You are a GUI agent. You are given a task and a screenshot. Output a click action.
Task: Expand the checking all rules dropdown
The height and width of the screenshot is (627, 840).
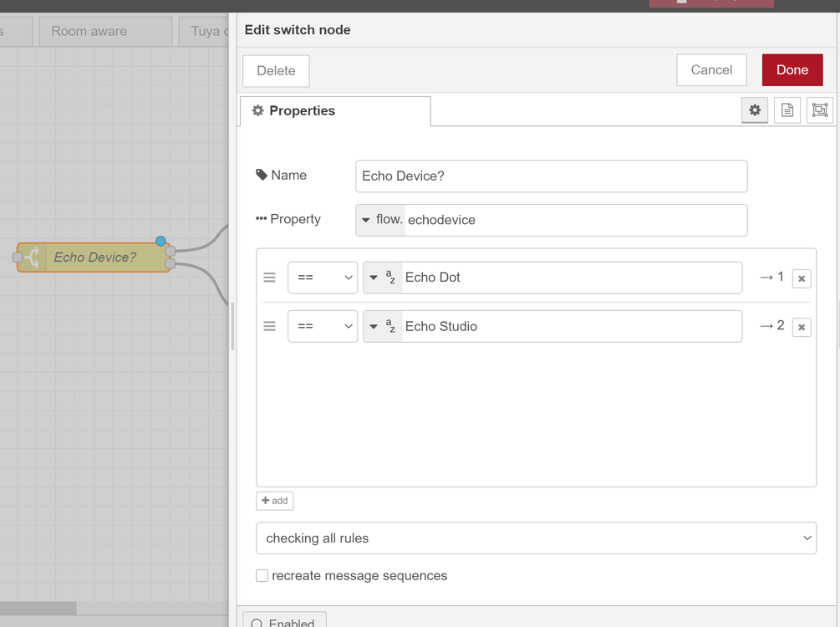pyautogui.click(x=536, y=538)
